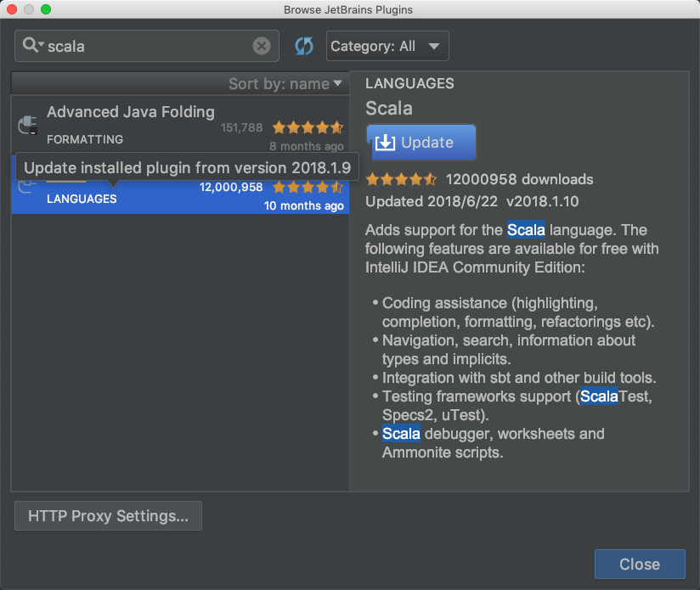Click the green macOS zoom button

[46, 9]
